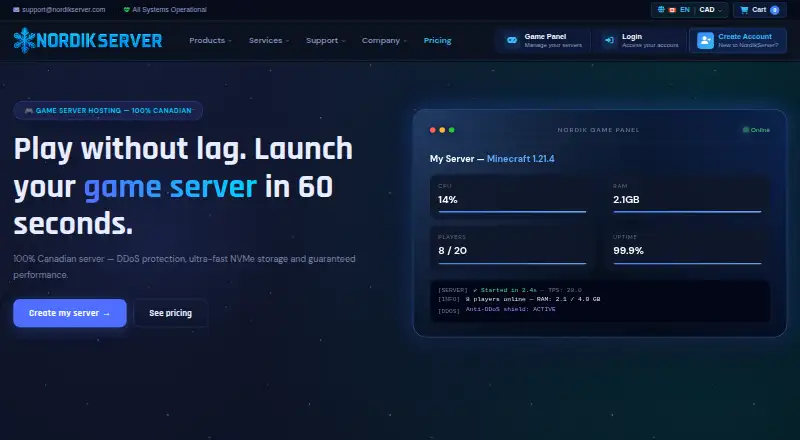The image size is (800, 440).
Task: Expand the Products dropdown menu
Action: [x=210, y=40]
